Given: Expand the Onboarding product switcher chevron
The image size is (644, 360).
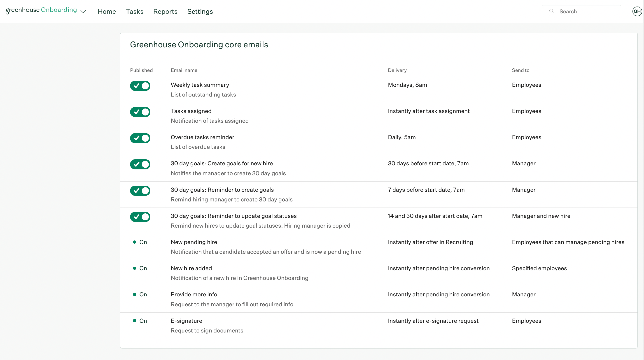Looking at the screenshot, I should tap(83, 11).
